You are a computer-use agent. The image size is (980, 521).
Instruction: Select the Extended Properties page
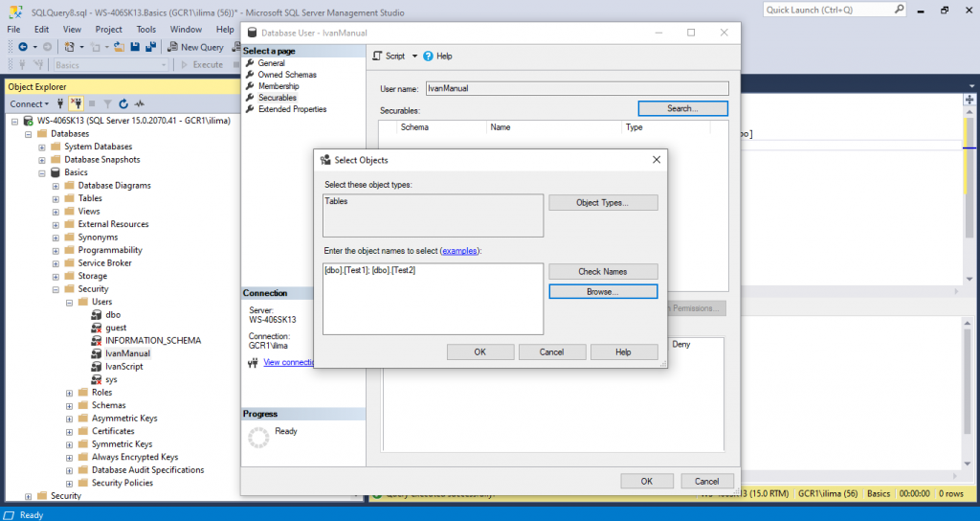pyautogui.click(x=293, y=109)
